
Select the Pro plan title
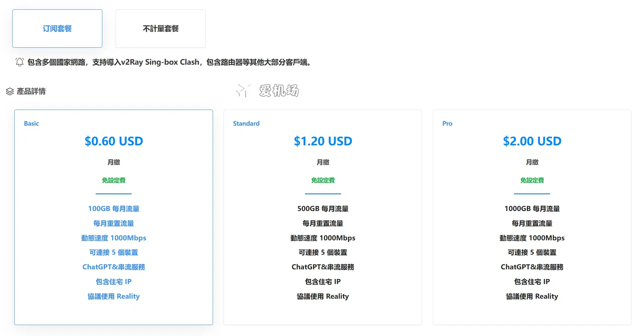447,124
